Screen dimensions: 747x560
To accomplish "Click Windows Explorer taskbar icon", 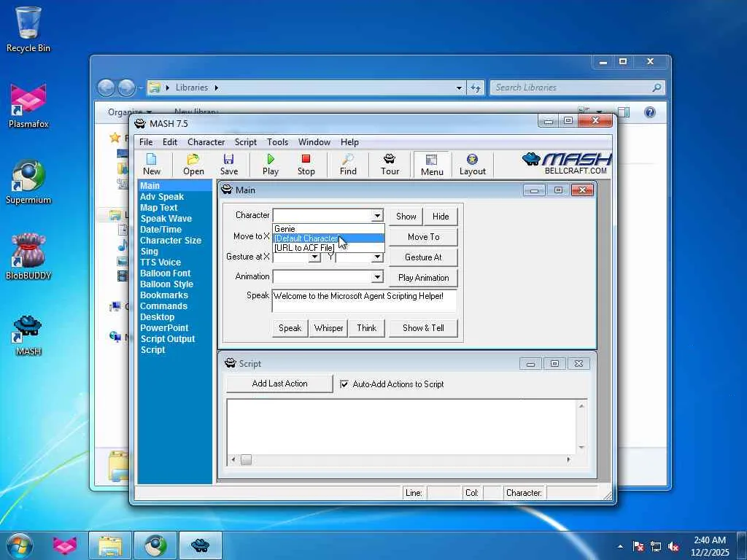I will [x=110, y=545].
